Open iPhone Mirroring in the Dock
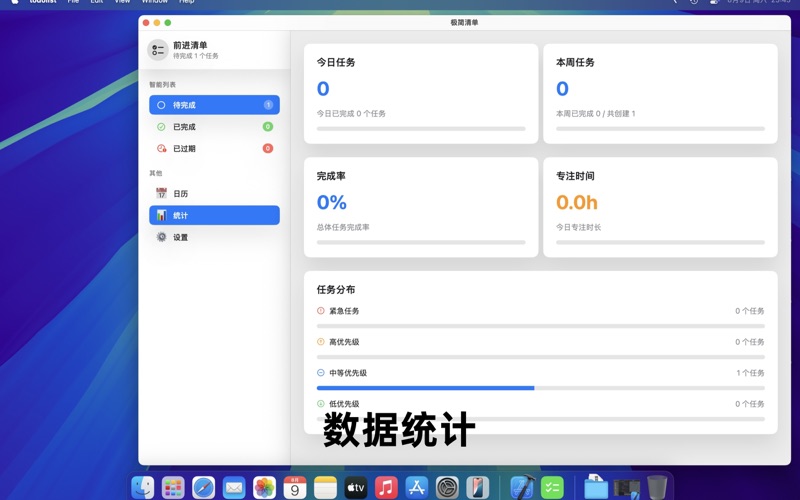The image size is (800, 500). 478,488
